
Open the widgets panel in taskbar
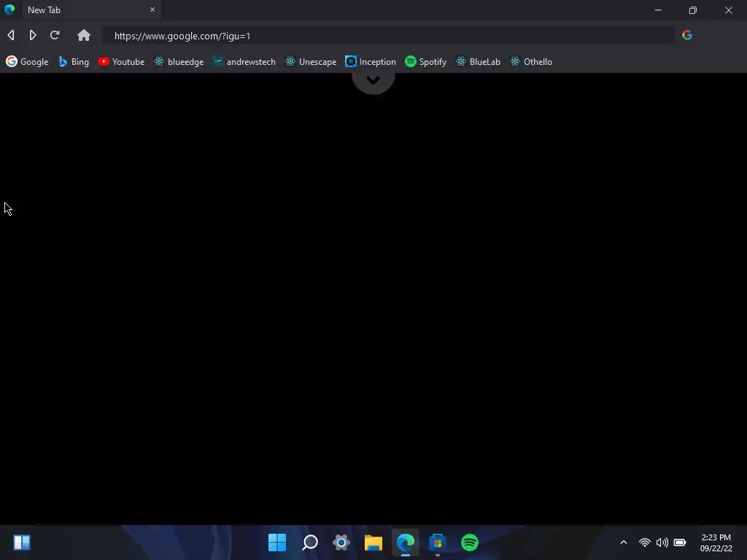tap(22, 542)
